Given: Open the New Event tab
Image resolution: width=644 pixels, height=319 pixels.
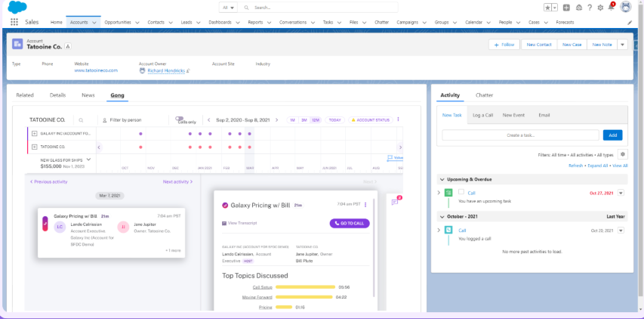Looking at the screenshot, I should pyautogui.click(x=513, y=115).
